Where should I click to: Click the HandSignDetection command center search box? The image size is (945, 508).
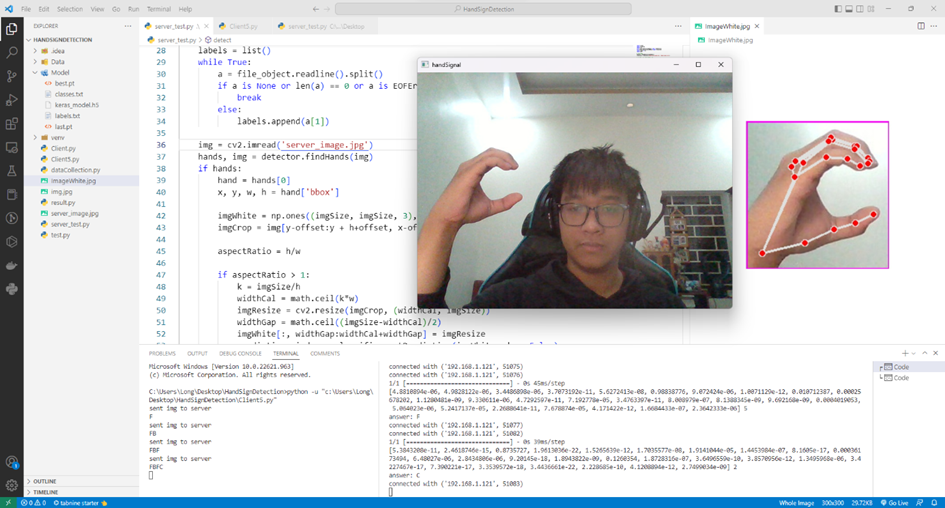483,9
